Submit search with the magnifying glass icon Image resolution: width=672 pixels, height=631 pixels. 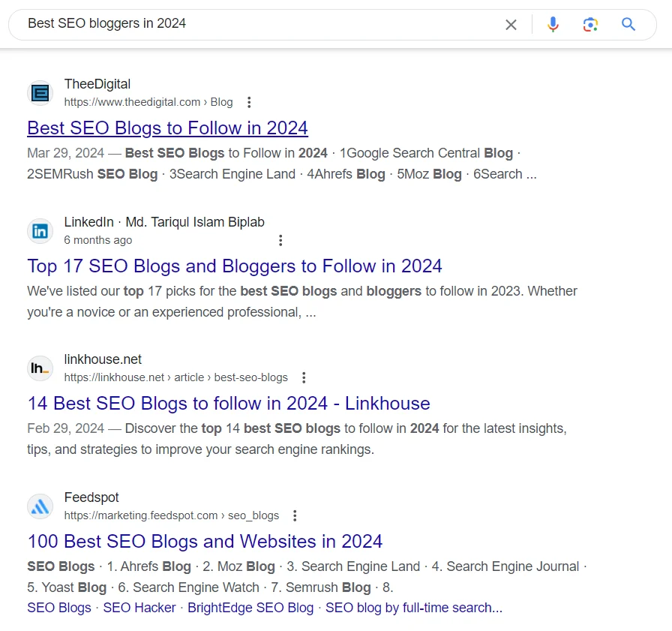pyautogui.click(x=628, y=25)
